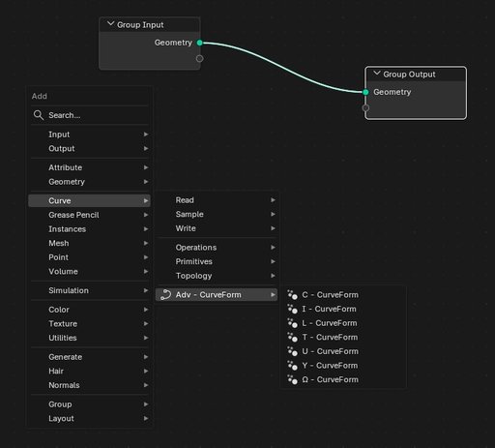Open the Color menu entry
The height and width of the screenshot is (448, 495).
89,310
